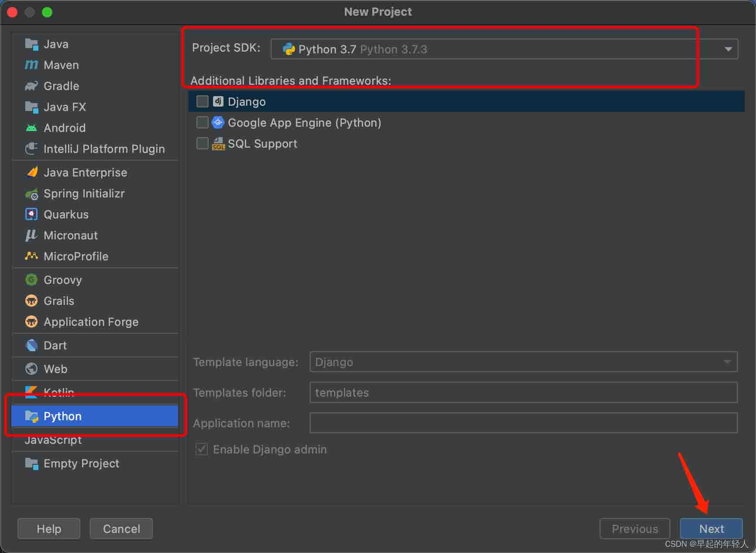Viewport: 756px width, 553px height.
Task: Click the Maven 'm' icon
Action: pos(31,65)
